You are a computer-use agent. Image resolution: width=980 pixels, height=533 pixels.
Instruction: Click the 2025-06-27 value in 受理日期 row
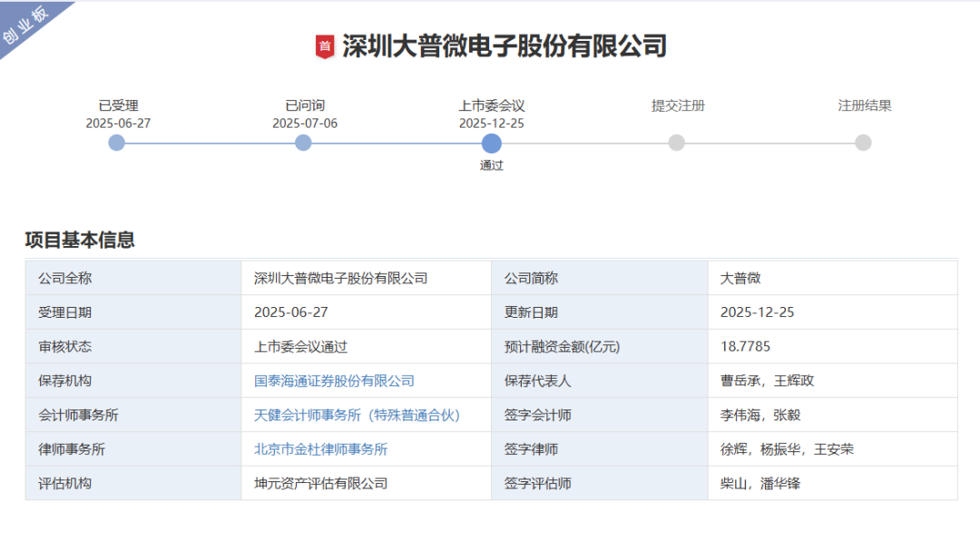[290, 312]
